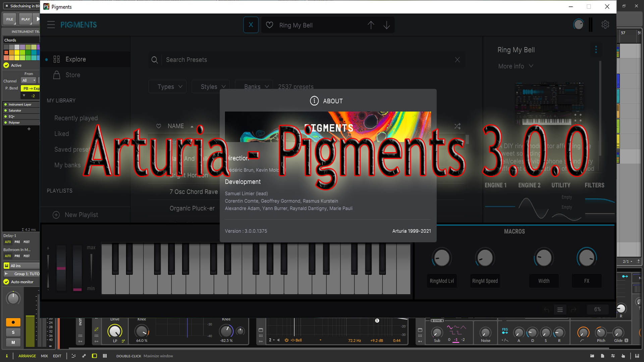Open Bitwig file browser panel icon
This screenshot has height=362, width=644.
592,356
